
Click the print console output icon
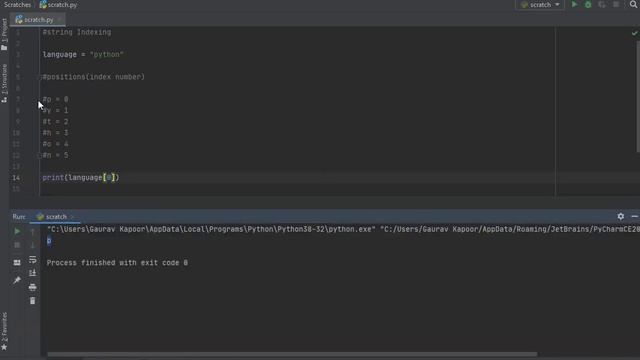click(x=32, y=287)
